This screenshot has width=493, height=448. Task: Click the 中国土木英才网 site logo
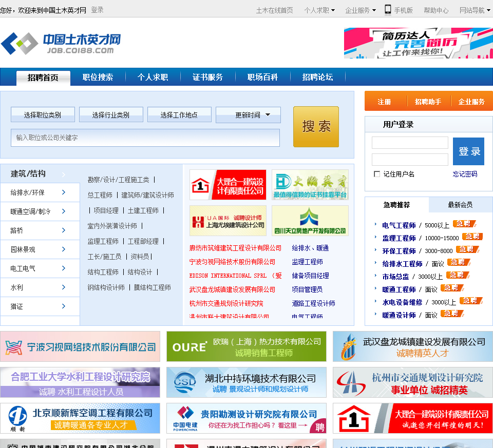61,43
